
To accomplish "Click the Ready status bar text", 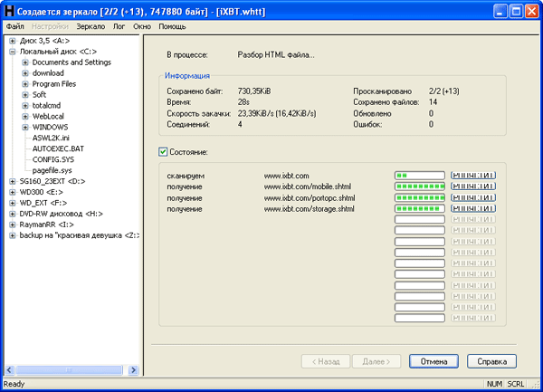I will pyautogui.click(x=14, y=384).
